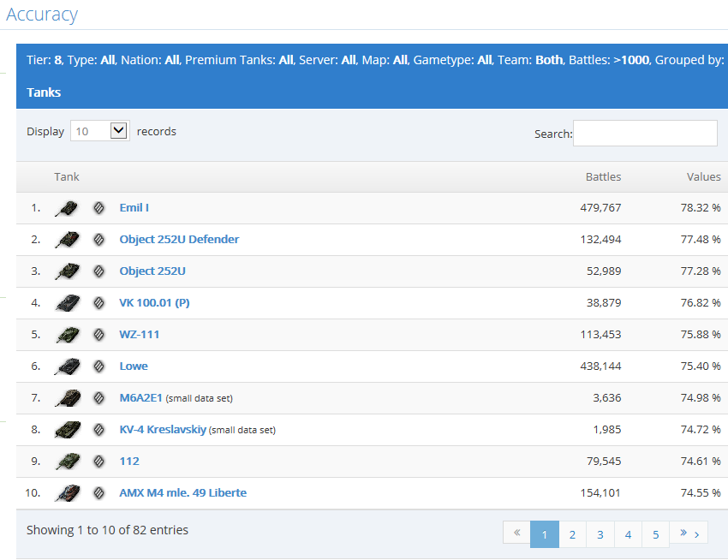Open the VK 100.01 (P) link

pos(154,303)
